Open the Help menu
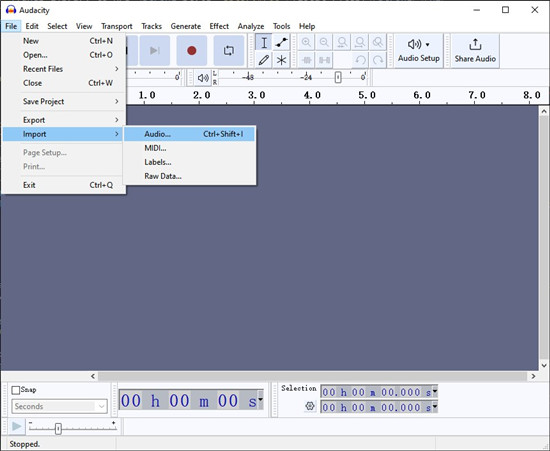 [x=307, y=26]
